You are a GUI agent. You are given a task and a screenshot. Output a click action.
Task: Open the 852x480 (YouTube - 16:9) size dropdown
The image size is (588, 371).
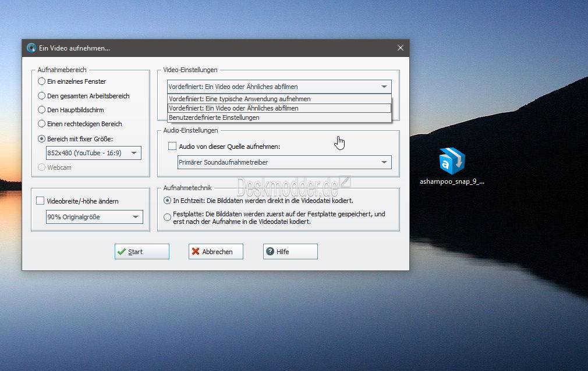coord(93,153)
